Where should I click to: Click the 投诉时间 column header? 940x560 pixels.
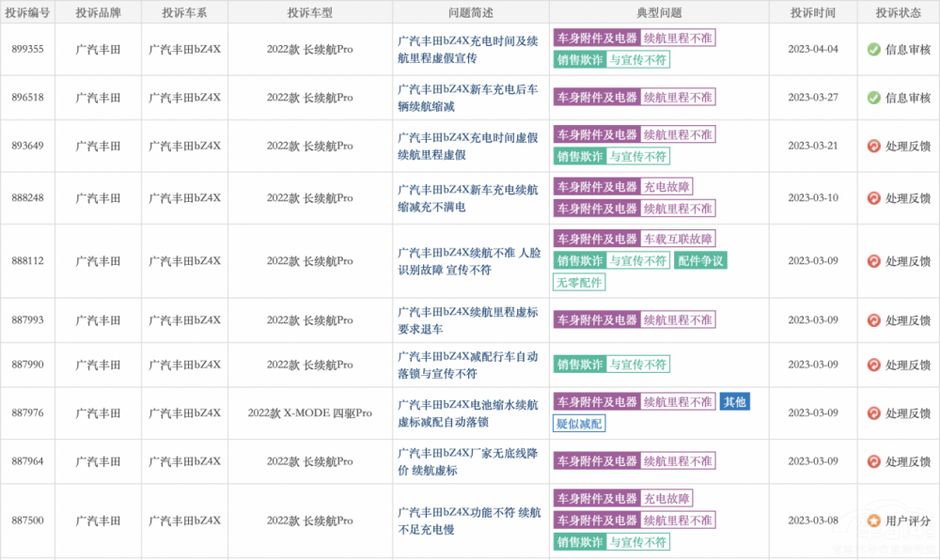(812, 12)
